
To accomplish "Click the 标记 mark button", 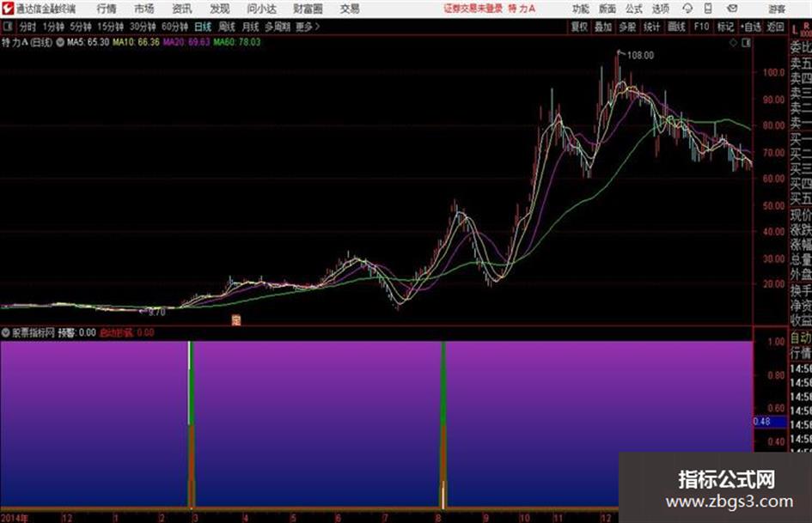I will [725, 27].
